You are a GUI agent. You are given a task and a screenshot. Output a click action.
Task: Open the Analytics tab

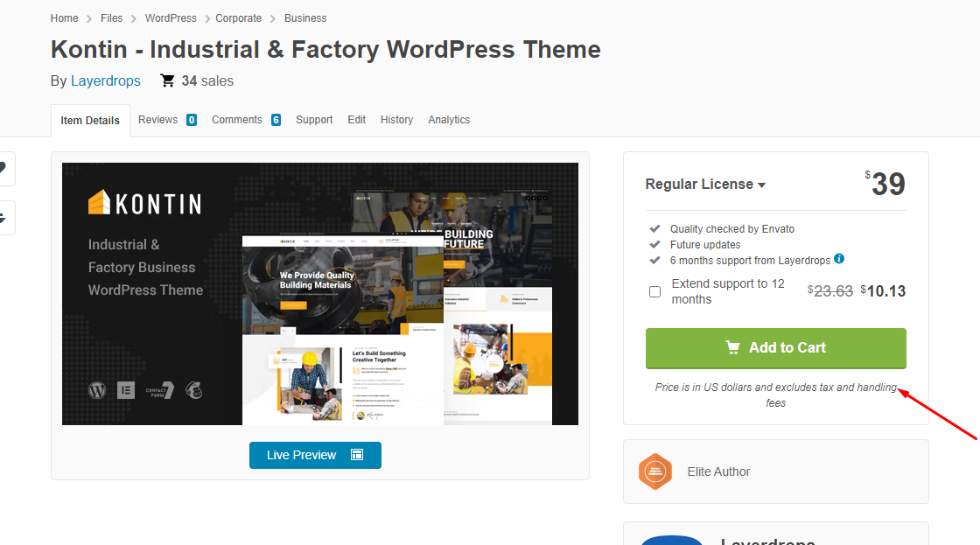[x=449, y=120]
